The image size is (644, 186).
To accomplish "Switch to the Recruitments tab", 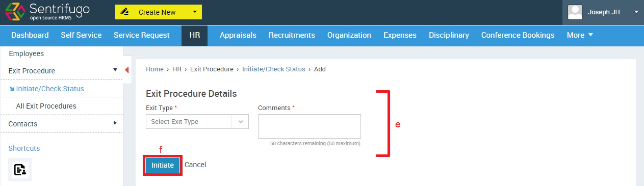I will pos(292,35).
